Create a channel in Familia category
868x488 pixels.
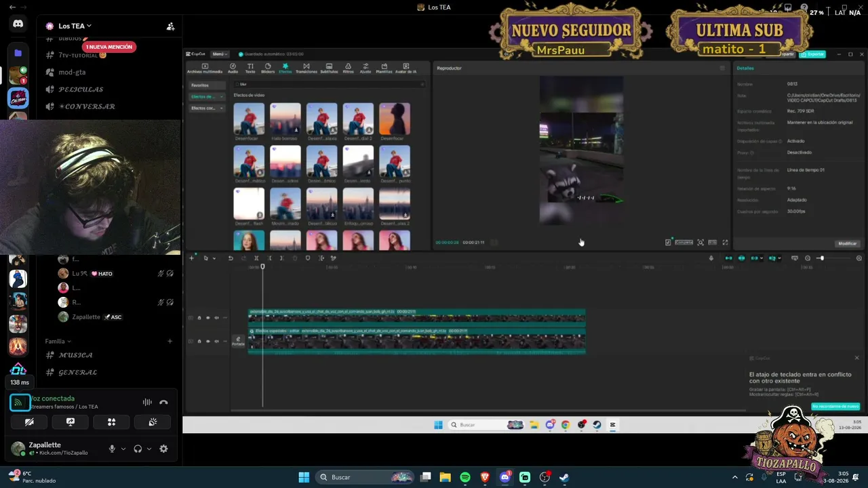[x=170, y=342]
